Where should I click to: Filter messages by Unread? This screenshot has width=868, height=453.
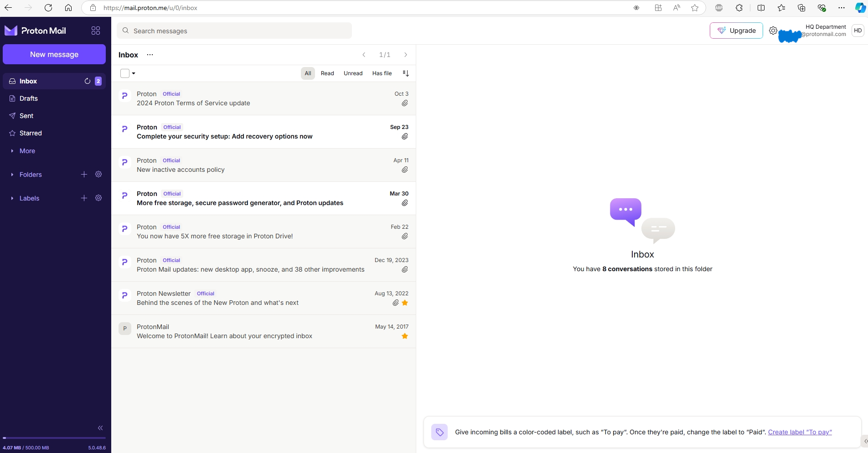click(353, 73)
